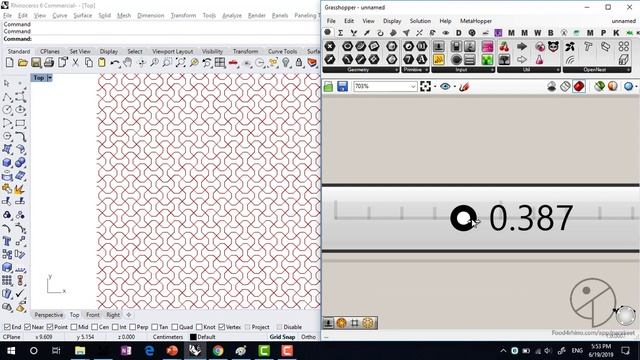Screen dimensions: 640x360
Task: Enable the Quad osnap checkbox
Action: [x=175, y=327]
